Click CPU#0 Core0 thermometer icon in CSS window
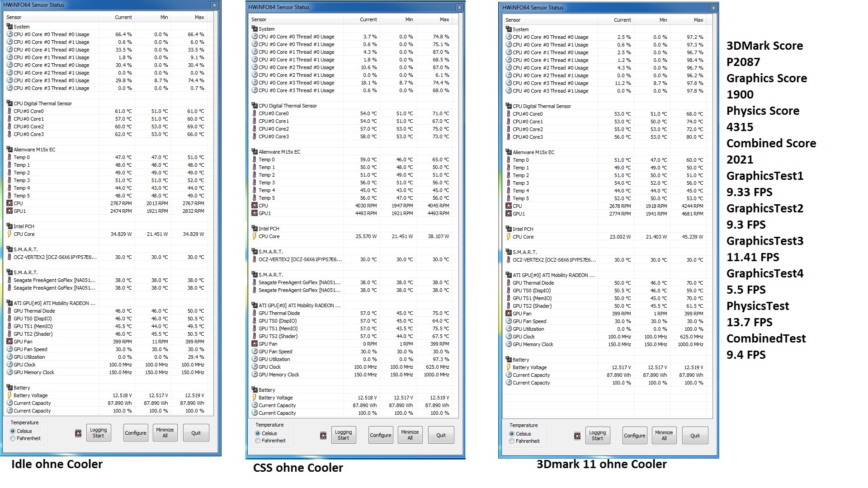868x488 pixels. click(255, 113)
